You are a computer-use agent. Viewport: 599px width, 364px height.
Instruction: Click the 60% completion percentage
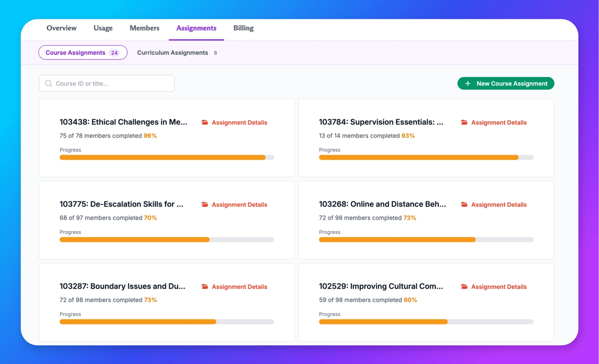[410, 300]
